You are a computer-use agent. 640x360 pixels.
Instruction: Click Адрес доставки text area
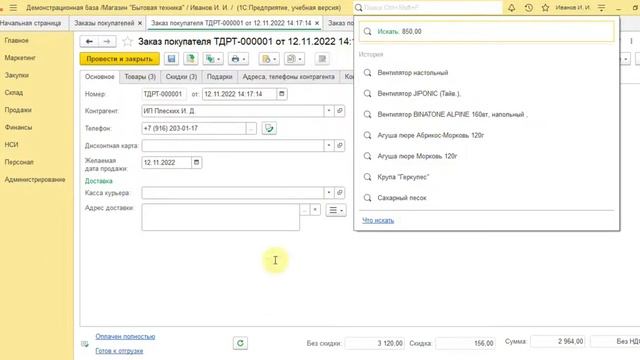(220, 217)
